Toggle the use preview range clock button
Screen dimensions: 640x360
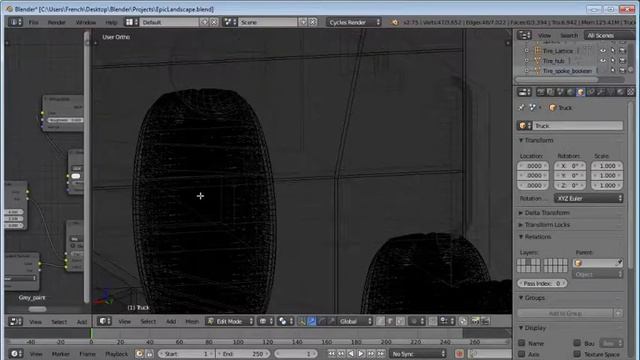point(139,353)
